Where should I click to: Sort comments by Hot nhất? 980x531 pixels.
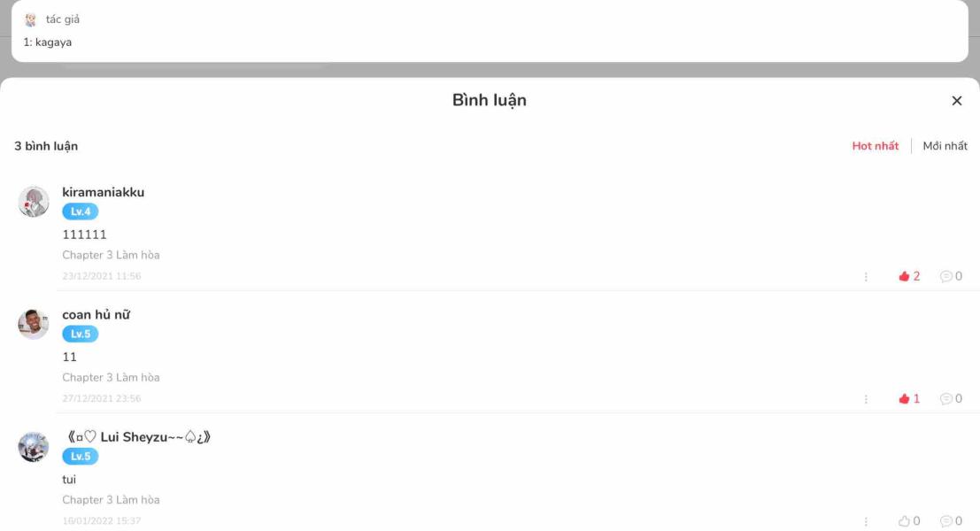tap(875, 145)
